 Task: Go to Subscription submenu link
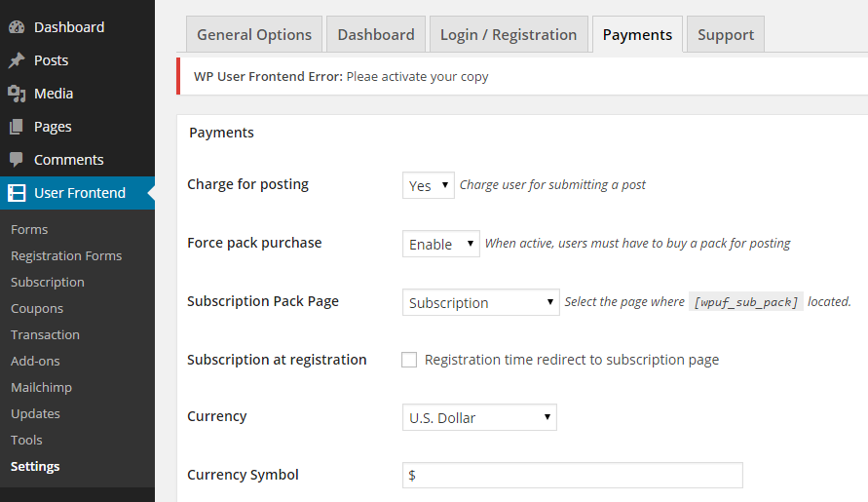coord(48,282)
